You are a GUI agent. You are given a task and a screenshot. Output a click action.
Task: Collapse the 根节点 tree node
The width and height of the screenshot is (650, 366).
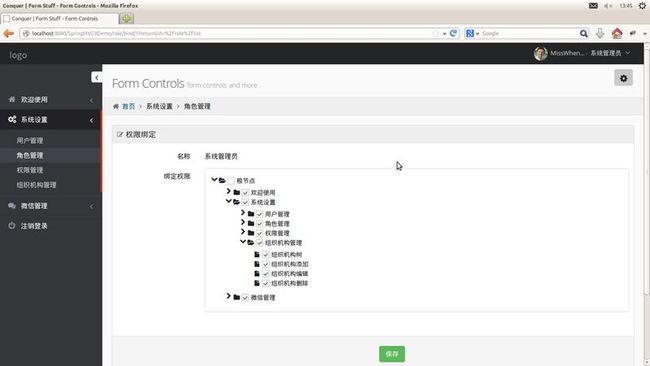click(x=214, y=179)
